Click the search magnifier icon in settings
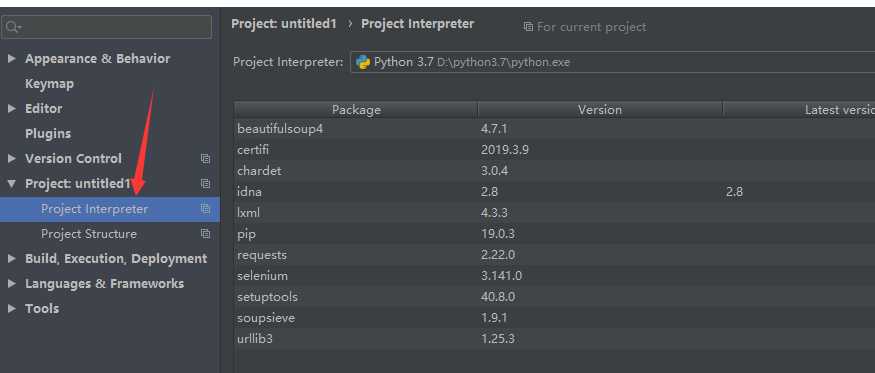This screenshot has height=373, width=875. click(x=12, y=27)
